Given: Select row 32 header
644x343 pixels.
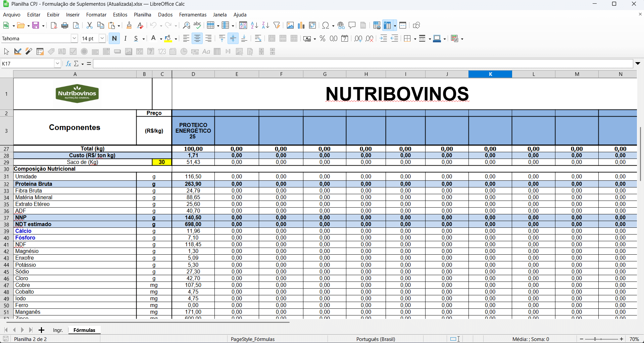Looking at the screenshot, I should point(6,184).
